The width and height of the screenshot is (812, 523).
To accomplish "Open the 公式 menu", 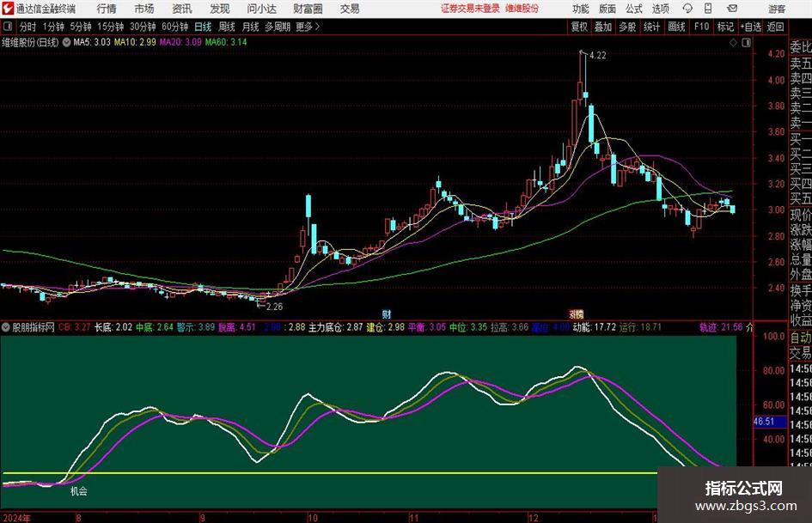I will tap(634, 9).
